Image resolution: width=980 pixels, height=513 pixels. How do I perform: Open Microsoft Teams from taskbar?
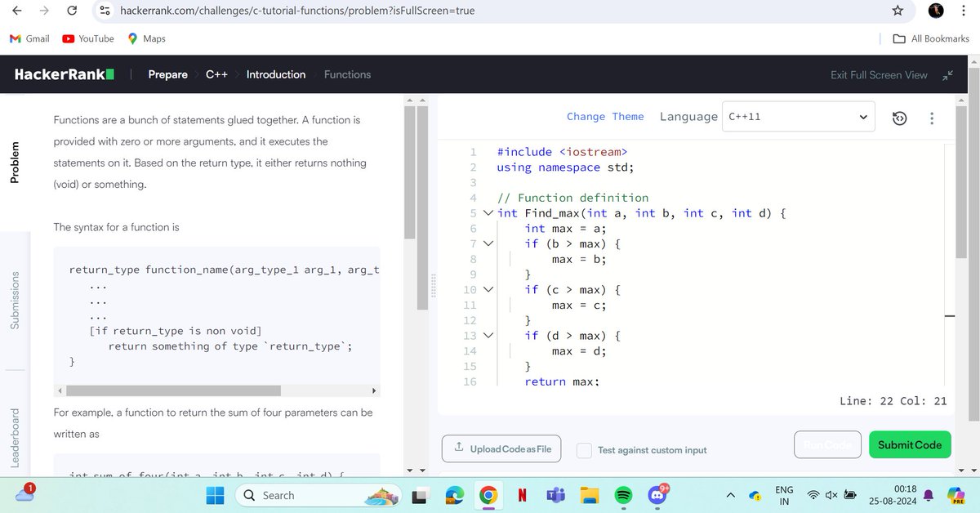coord(555,495)
